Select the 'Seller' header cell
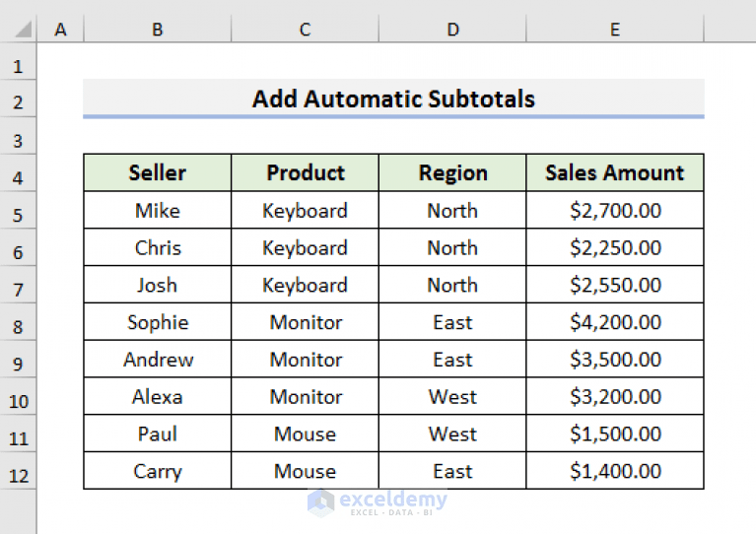Screen dimensions: 756x534 [x=158, y=172]
